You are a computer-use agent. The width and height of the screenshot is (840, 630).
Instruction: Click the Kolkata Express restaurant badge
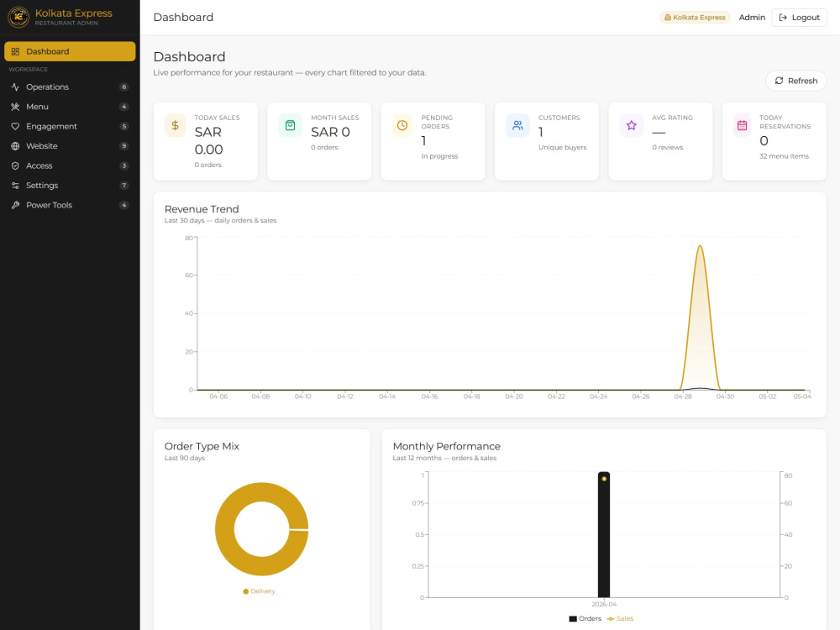pos(695,17)
